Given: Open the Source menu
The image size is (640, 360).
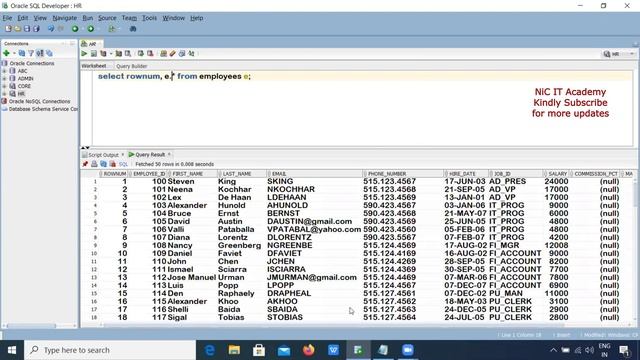Looking at the screenshot, I should pos(107,18).
